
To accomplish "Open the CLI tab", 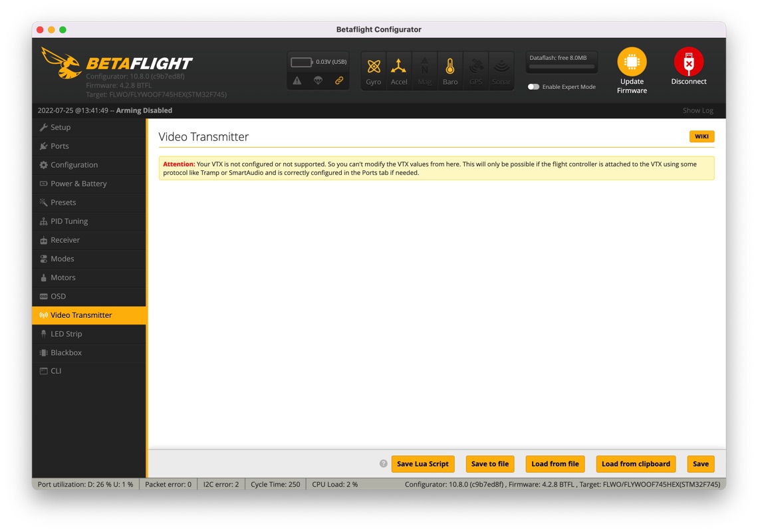I will coord(89,371).
